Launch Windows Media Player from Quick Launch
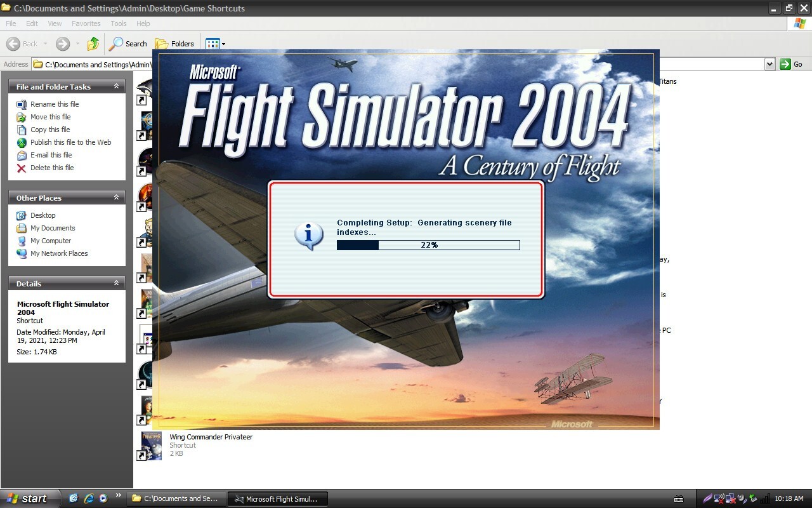Image resolution: width=812 pixels, height=508 pixels. (x=103, y=498)
